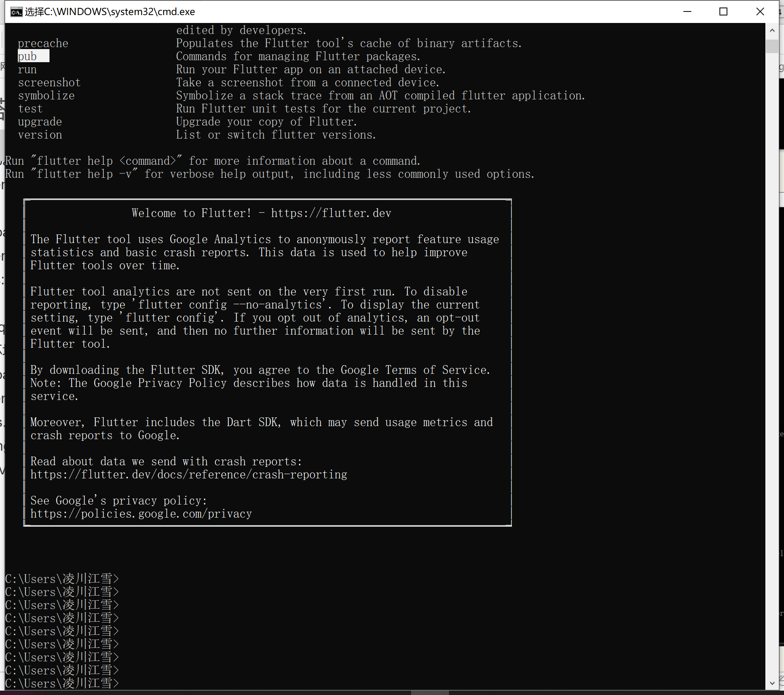The height and width of the screenshot is (695, 784).
Task: Click the 'flutter help -v' hint line
Action: click(x=270, y=174)
